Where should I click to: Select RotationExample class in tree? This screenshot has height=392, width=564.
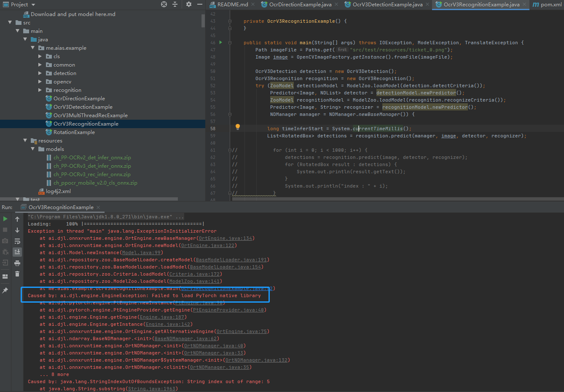click(74, 132)
